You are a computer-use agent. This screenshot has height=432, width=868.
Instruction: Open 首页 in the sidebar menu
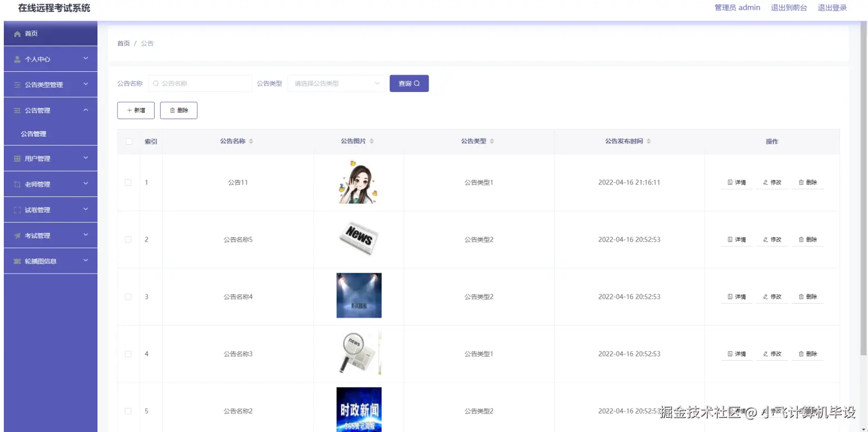coord(51,34)
